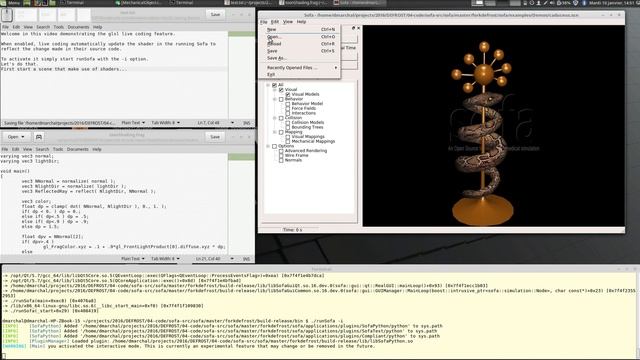The image size is (640, 360).
Task: Collapse the Collision tree node
Action: (x=275, y=118)
